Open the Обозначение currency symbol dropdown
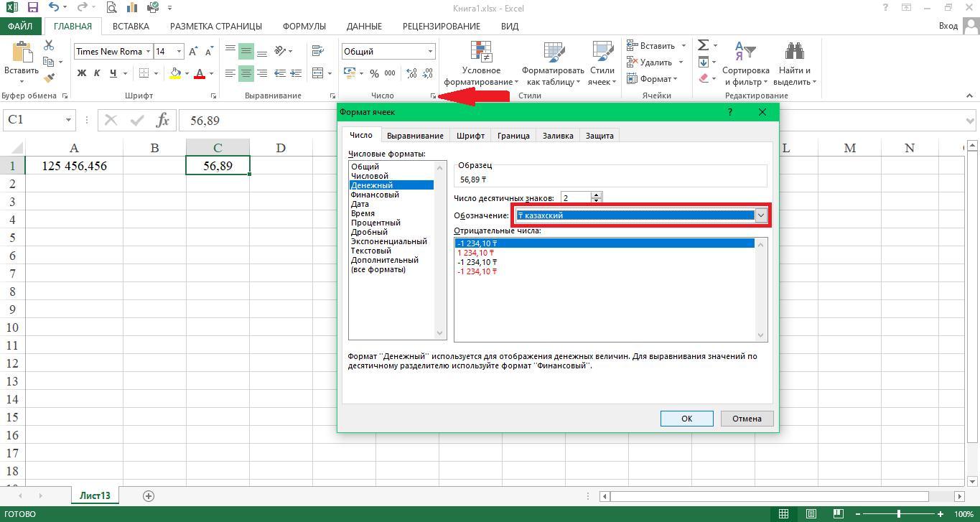980x522 pixels. click(761, 215)
